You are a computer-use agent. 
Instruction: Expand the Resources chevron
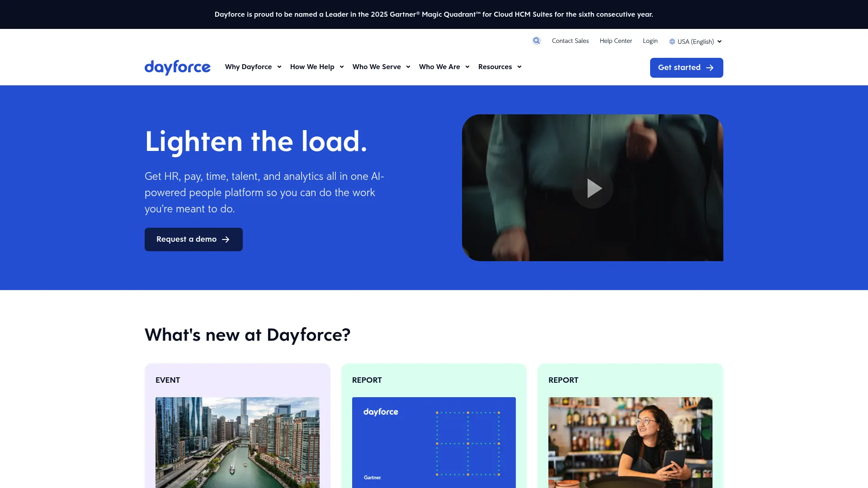519,67
